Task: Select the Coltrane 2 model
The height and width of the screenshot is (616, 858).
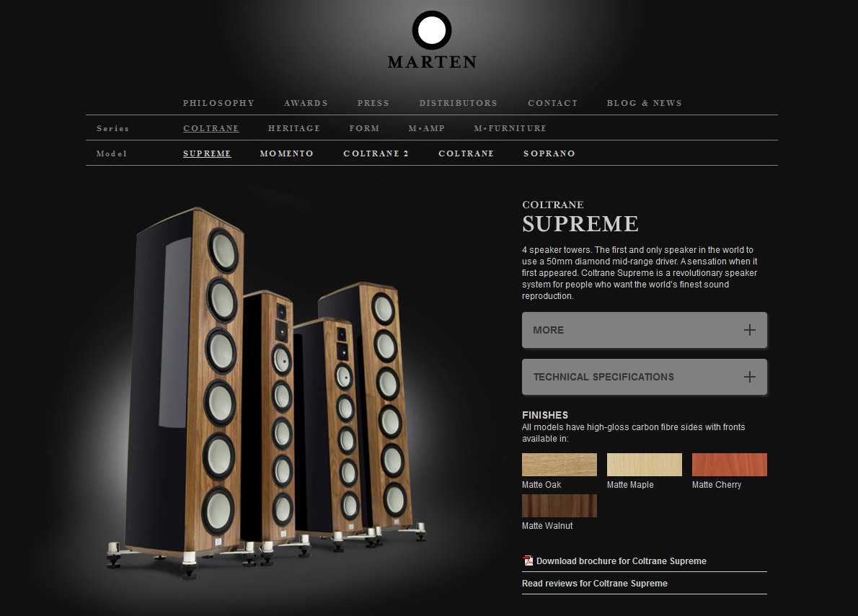Action: [x=376, y=153]
